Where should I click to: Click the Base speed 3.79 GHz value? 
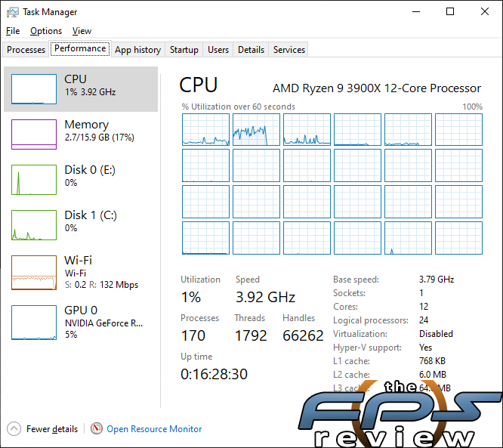click(x=437, y=280)
